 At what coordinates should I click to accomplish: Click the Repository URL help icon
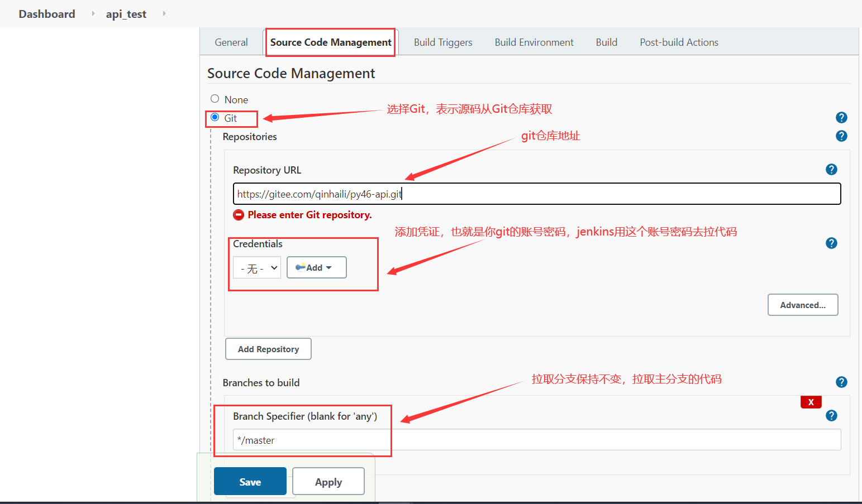pyautogui.click(x=831, y=170)
